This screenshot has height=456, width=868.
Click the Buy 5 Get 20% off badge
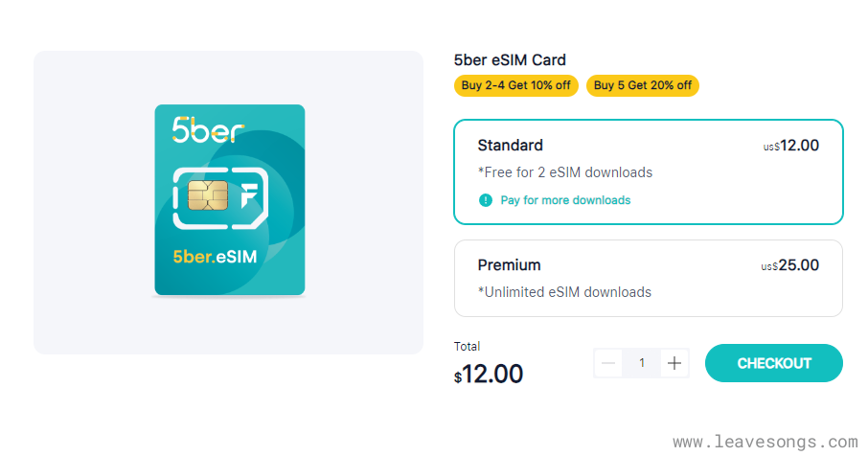click(643, 85)
